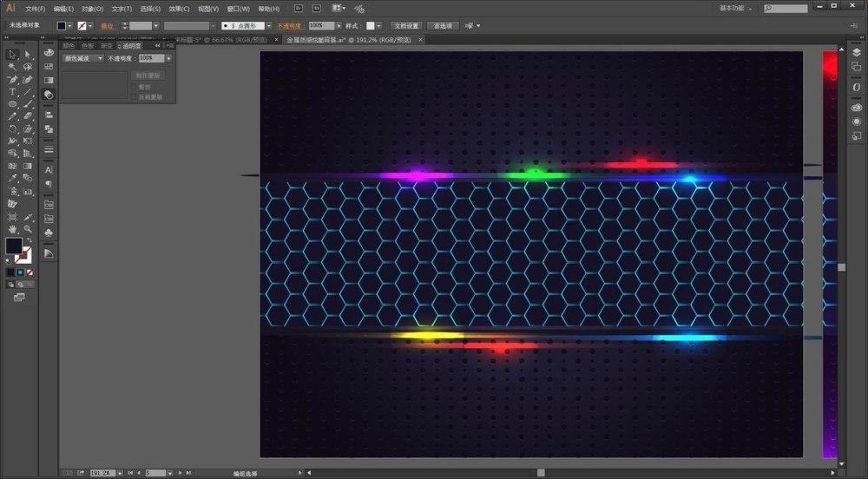Open the Layers panel icon
The width and height of the screenshot is (868, 479).
[856, 53]
